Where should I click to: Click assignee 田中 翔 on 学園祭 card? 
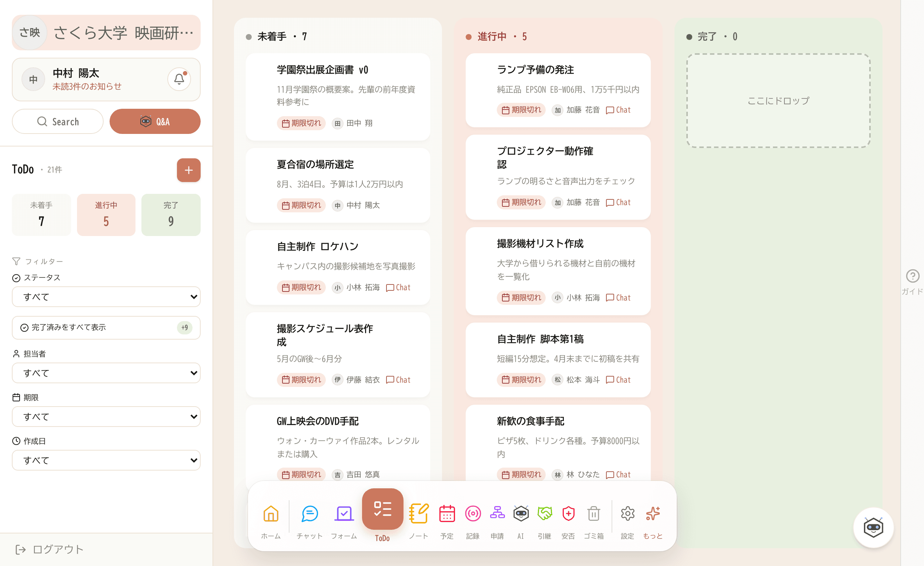353,123
